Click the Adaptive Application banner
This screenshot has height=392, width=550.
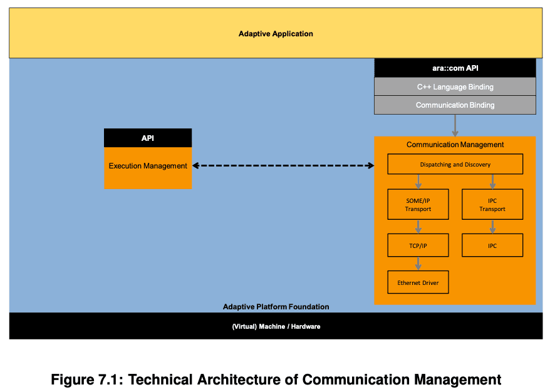coord(276,33)
